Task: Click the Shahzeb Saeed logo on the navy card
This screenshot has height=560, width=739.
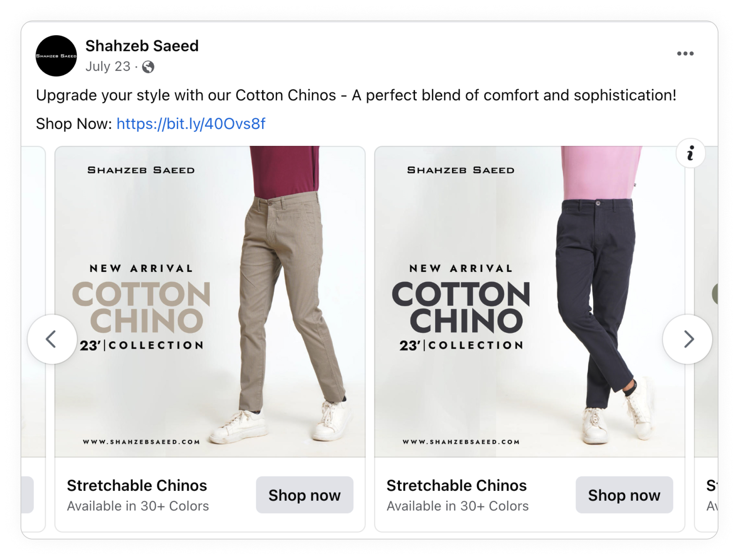Action: click(x=460, y=170)
